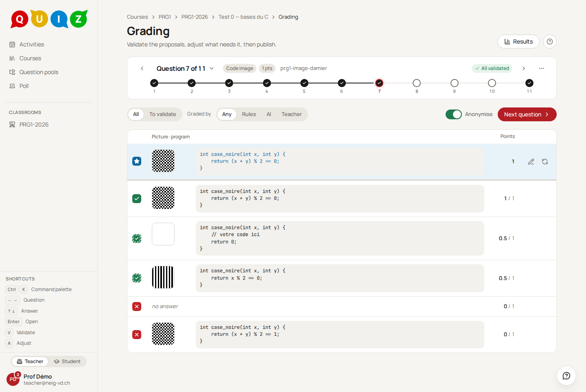Open the blank picture thumbnail
This screenshot has width=586, height=392.
point(163,234)
